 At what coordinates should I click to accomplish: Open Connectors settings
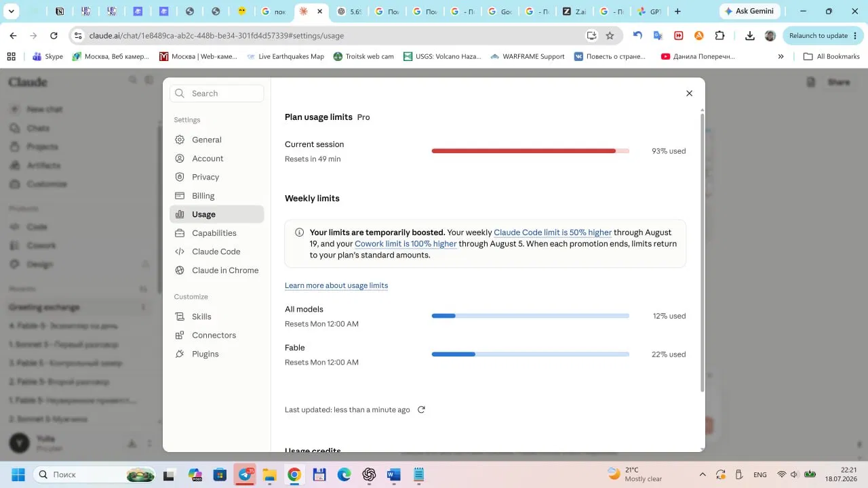(x=216, y=335)
